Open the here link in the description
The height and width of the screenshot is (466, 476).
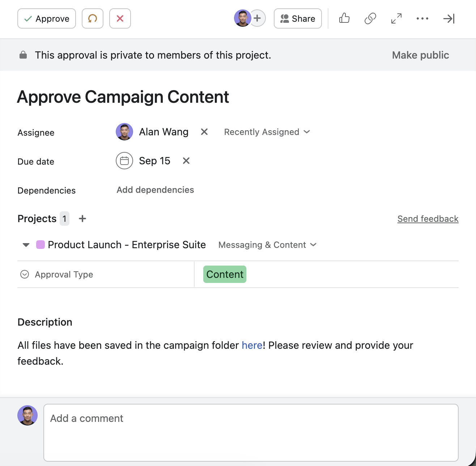tap(252, 345)
